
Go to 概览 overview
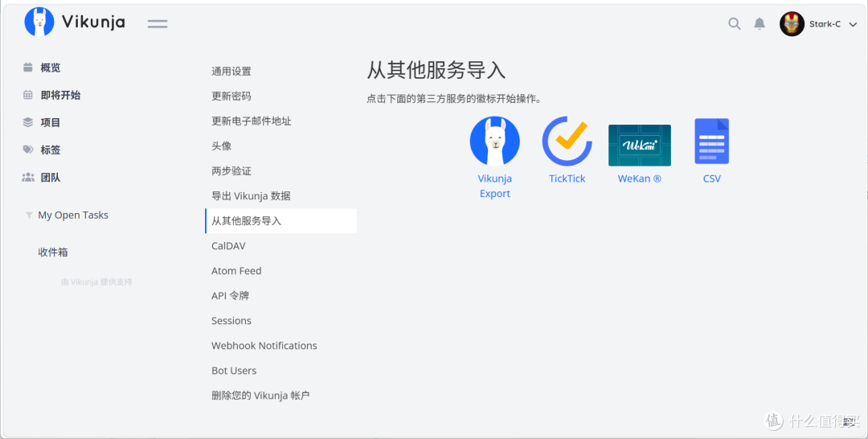click(x=51, y=68)
